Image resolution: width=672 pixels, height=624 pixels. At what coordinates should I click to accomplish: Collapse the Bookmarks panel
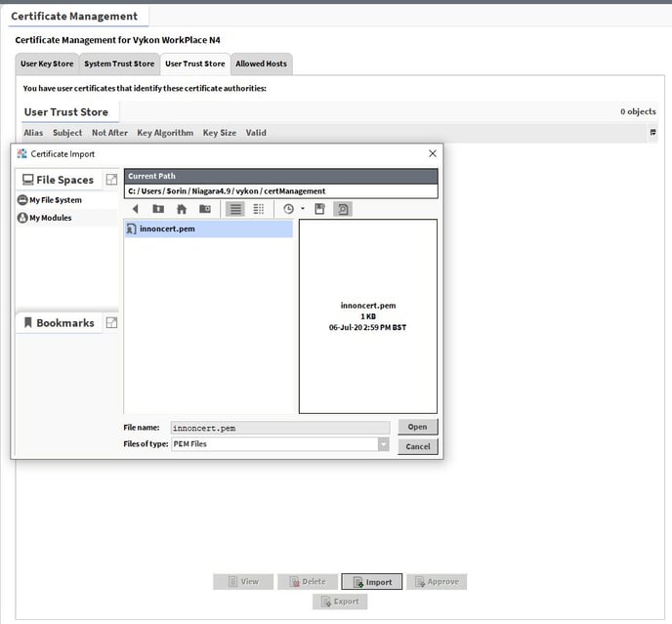pos(111,322)
